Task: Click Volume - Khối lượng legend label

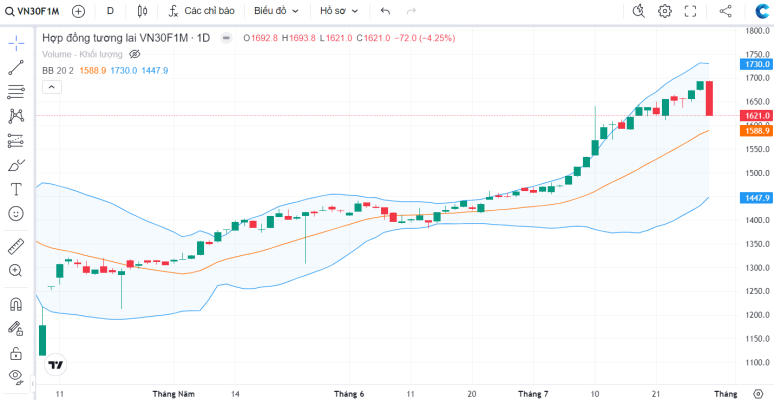Action: [84, 54]
